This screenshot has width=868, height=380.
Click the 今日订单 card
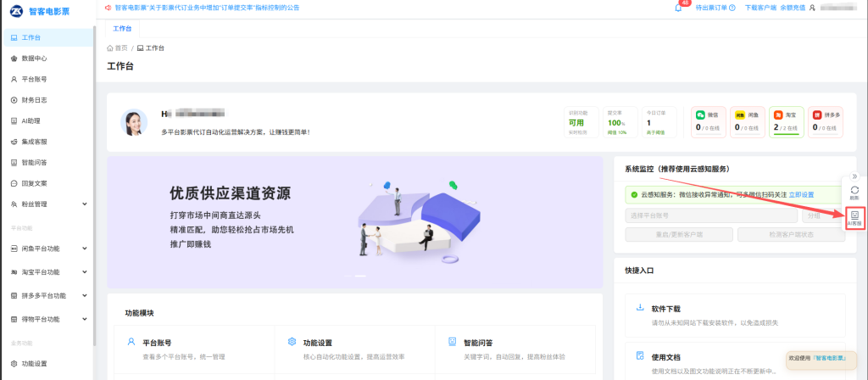(x=659, y=122)
